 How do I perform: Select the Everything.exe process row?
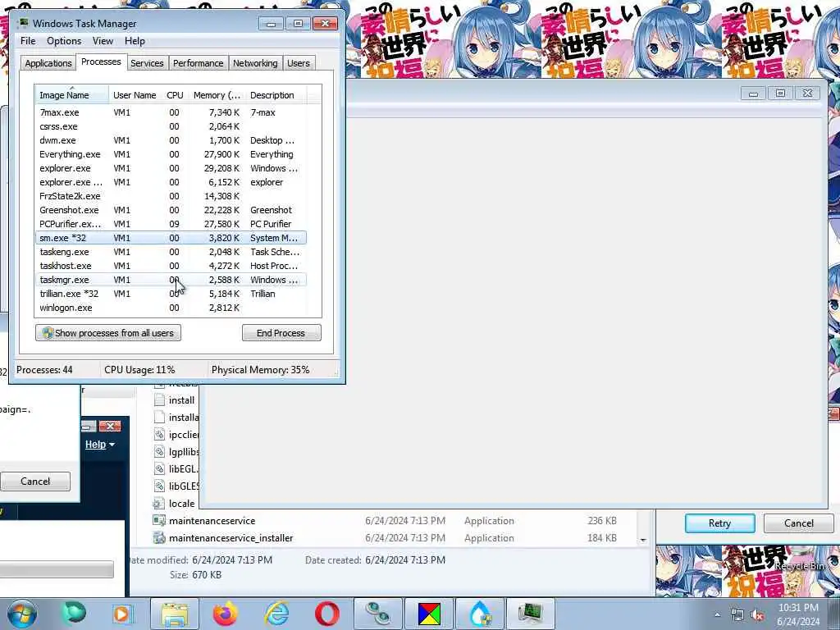click(171, 154)
